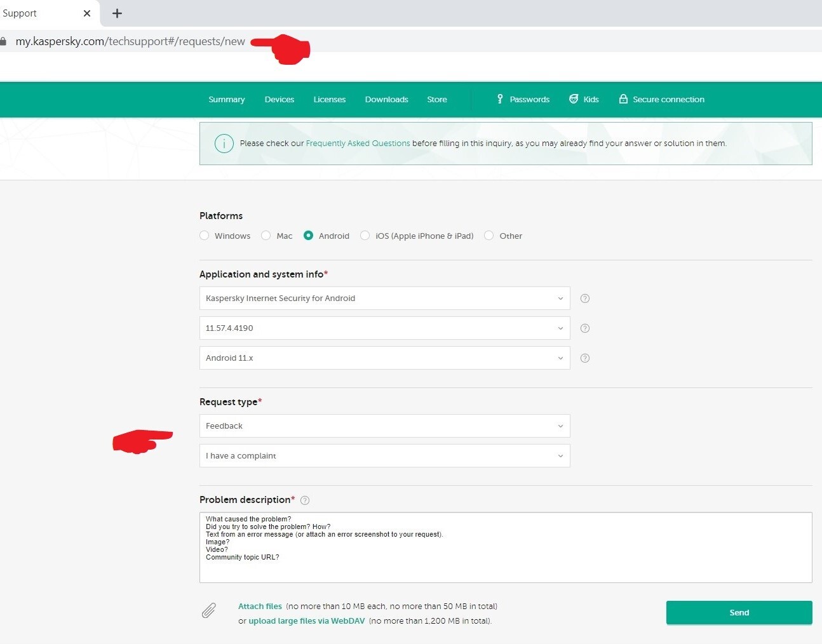The width and height of the screenshot is (822, 644).
Task: Open the Kids menu item
Action: click(x=584, y=100)
